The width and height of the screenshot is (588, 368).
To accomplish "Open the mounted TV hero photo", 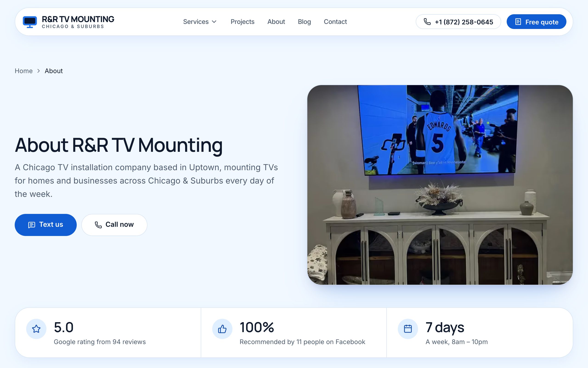I will click(440, 185).
